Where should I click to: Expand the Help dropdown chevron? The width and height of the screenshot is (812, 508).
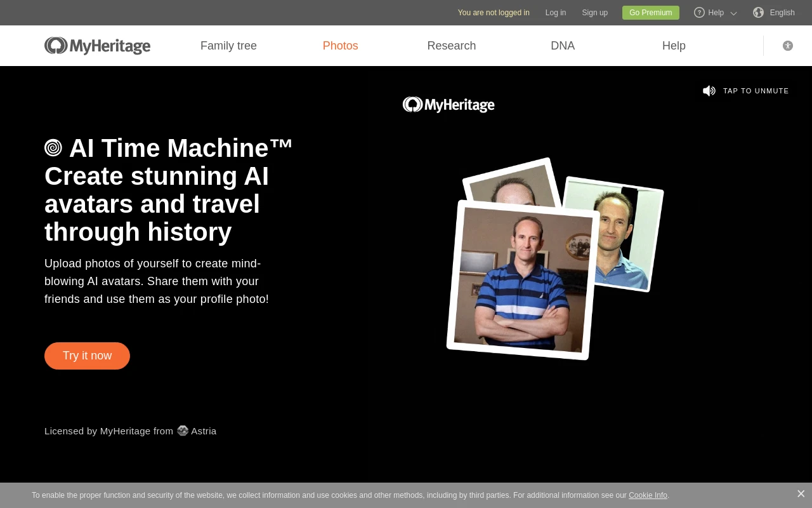pos(733,13)
